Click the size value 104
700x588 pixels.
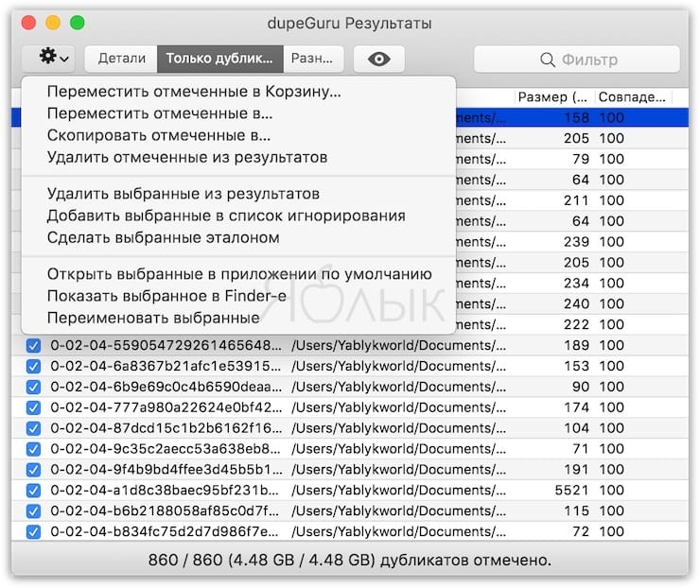pos(576,428)
